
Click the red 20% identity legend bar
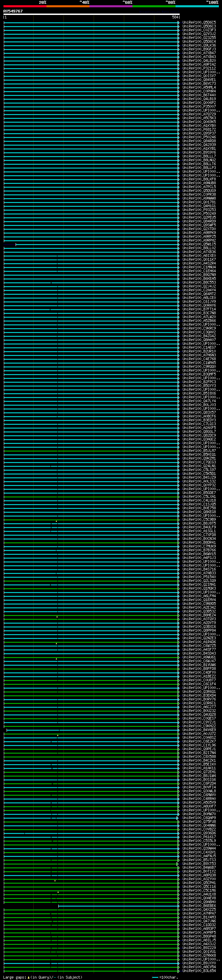click(25, 6)
